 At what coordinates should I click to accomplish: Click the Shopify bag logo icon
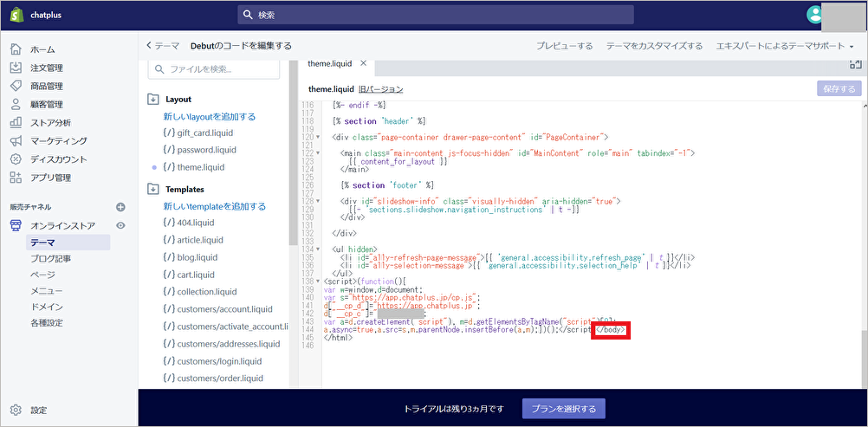[16, 15]
